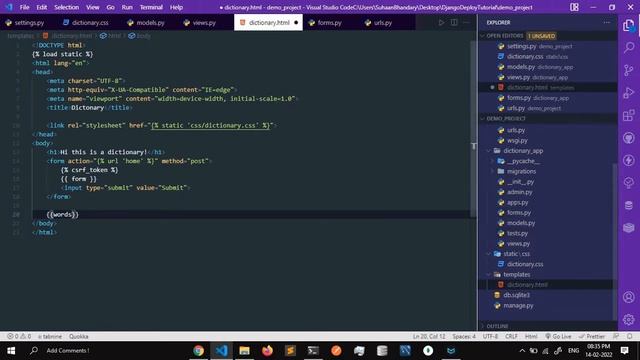Click the UTF-8 encoding indicator
640x360 pixels.
(490, 336)
